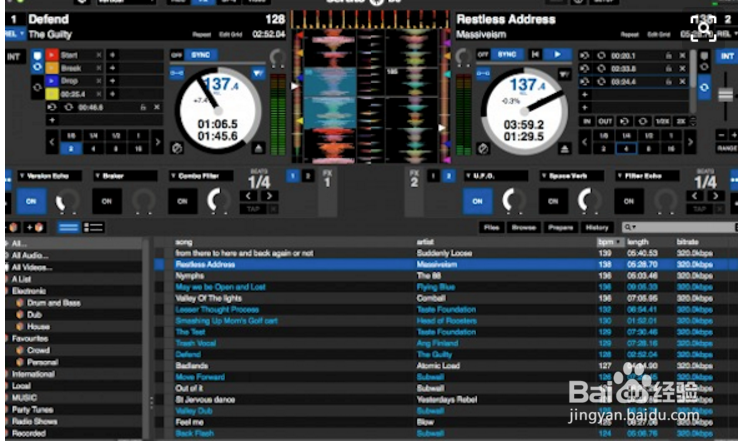
Task: Turn off sync on left deck
Action: (x=177, y=55)
